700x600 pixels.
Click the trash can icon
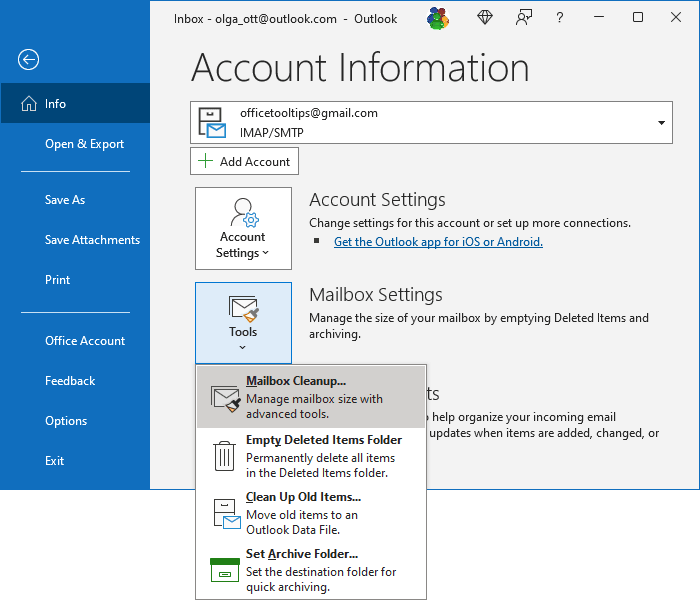[224, 455]
